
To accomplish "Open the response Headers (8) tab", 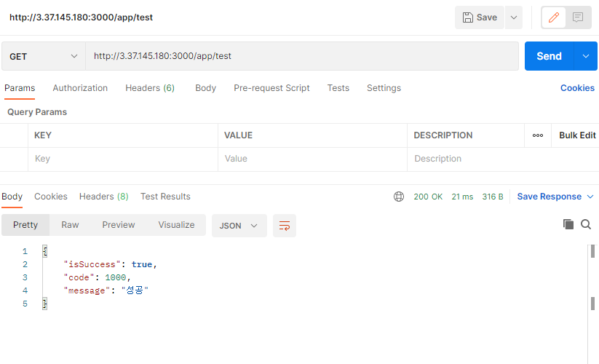I will click(104, 197).
